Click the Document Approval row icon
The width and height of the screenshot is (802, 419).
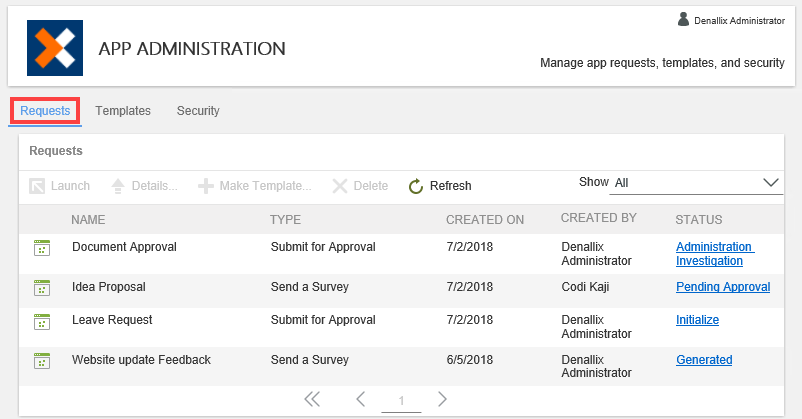42,248
